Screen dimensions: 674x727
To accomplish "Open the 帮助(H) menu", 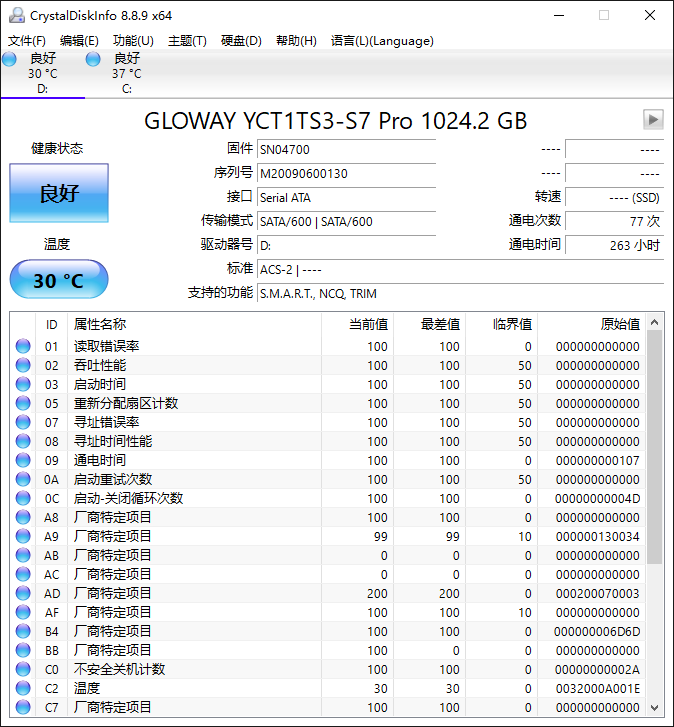I will [296, 41].
